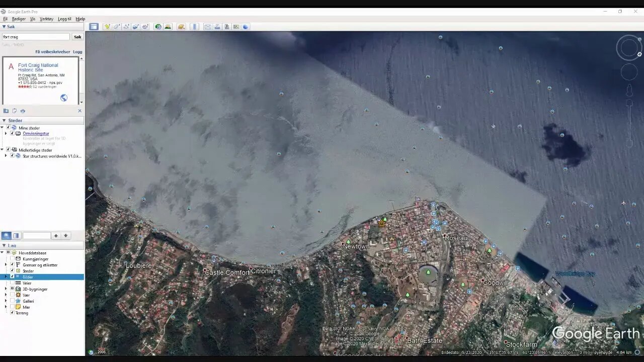Click the blue Earth globe toolbar icon

point(246,27)
